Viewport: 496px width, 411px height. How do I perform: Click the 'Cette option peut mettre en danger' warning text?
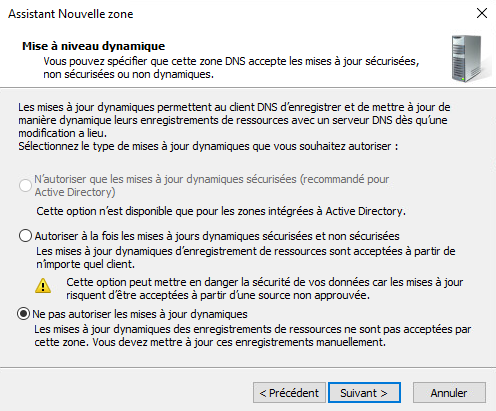(x=264, y=289)
